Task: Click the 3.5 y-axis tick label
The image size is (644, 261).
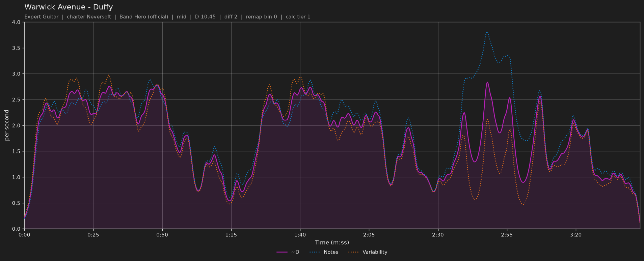Action: (x=16, y=48)
